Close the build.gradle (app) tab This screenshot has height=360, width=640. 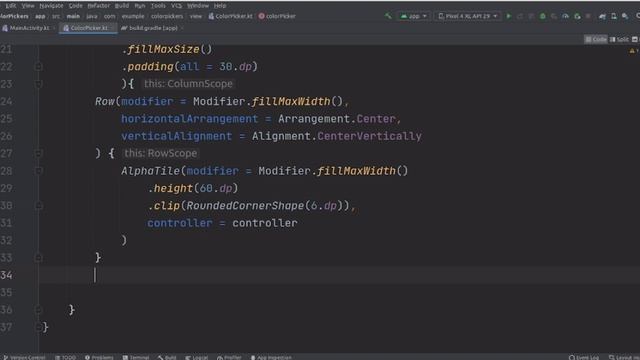click(182, 28)
